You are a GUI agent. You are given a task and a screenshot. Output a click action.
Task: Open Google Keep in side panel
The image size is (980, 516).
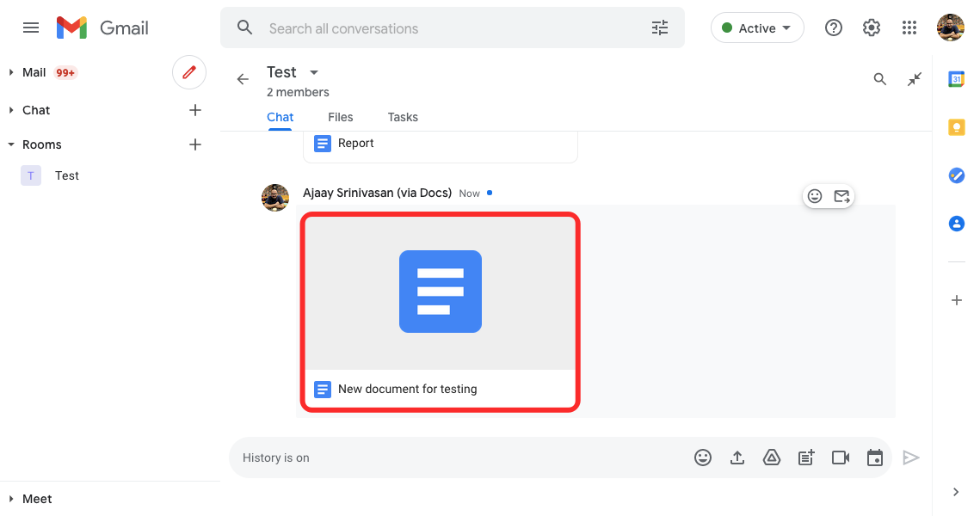coord(956,127)
